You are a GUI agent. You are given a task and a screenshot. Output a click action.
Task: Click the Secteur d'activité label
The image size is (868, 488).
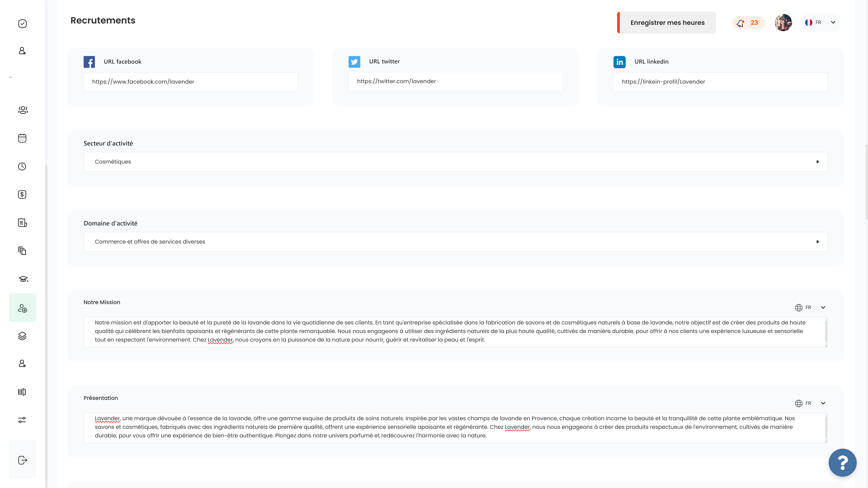(108, 143)
